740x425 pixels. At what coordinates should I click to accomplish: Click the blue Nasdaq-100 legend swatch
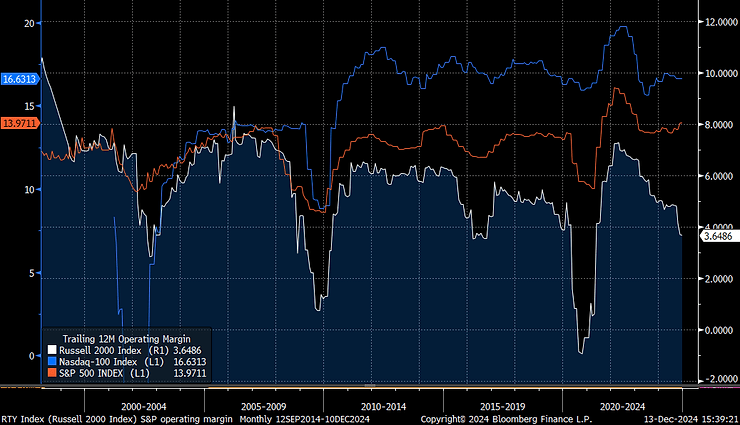tap(52, 362)
